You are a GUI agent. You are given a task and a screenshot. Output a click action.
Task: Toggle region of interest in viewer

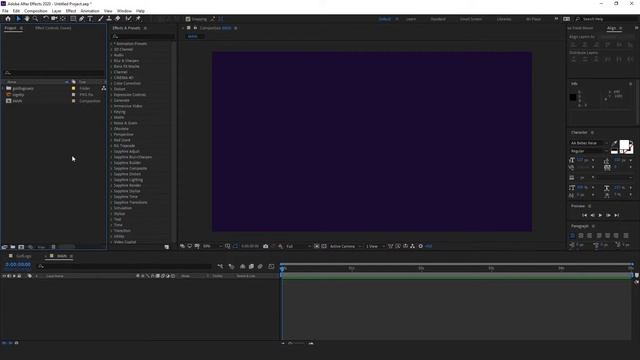pos(317,246)
